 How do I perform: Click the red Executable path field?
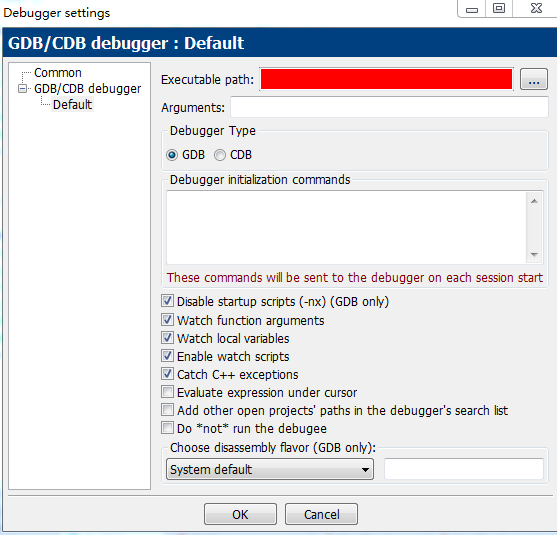386,79
